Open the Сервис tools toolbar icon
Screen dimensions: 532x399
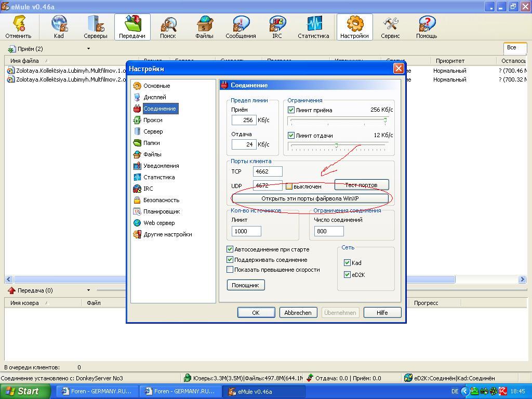click(x=390, y=27)
